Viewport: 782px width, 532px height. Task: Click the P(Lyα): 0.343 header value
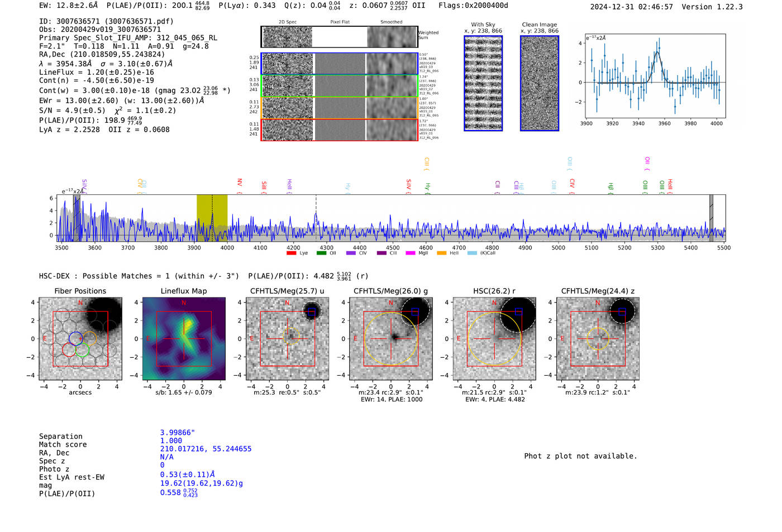pyautogui.click(x=247, y=6)
